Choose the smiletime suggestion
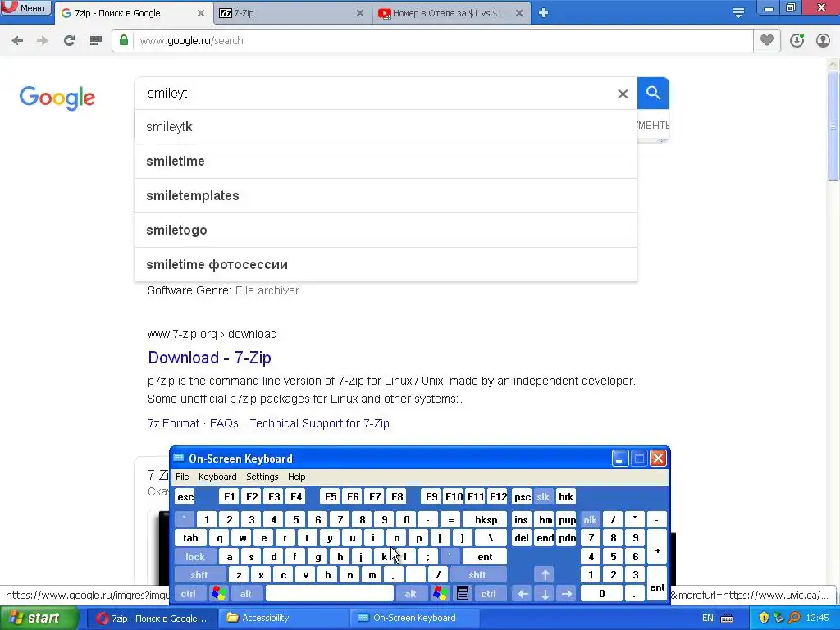 (386, 162)
